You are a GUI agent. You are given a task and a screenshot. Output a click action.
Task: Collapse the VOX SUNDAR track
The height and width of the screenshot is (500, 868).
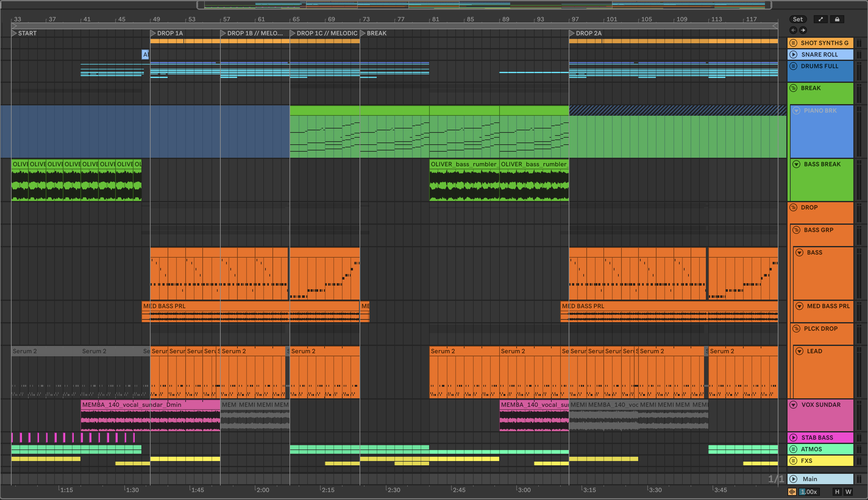tap(793, 404)
